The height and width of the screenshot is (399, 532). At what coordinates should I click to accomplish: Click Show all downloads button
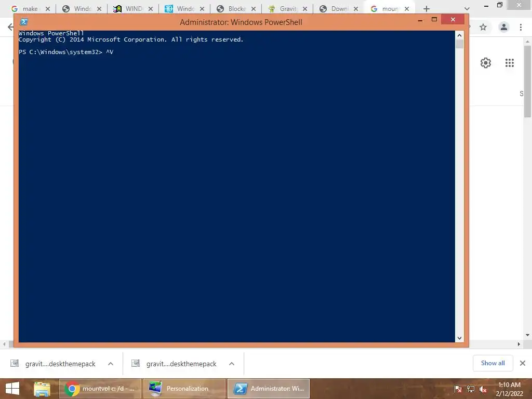point(493,363)
